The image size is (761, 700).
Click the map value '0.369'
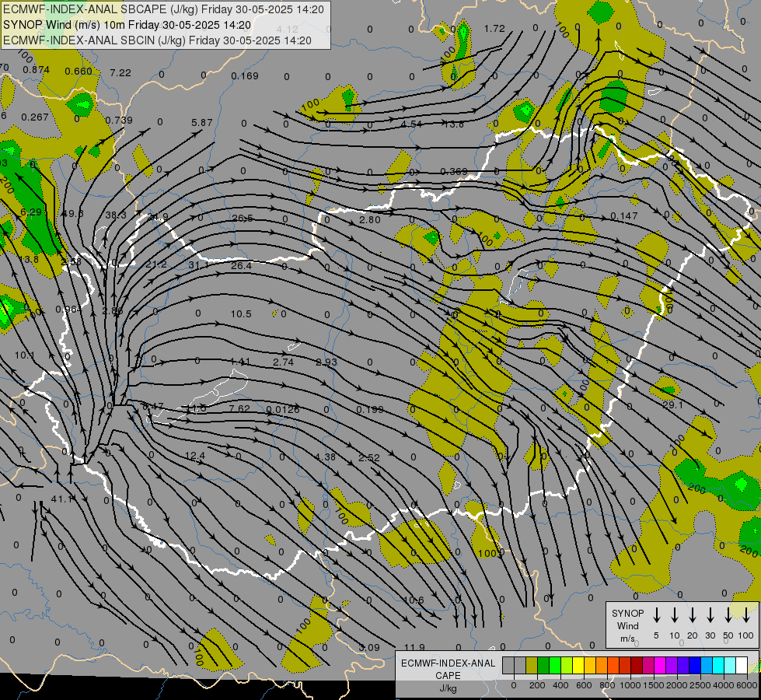(454, 171)
